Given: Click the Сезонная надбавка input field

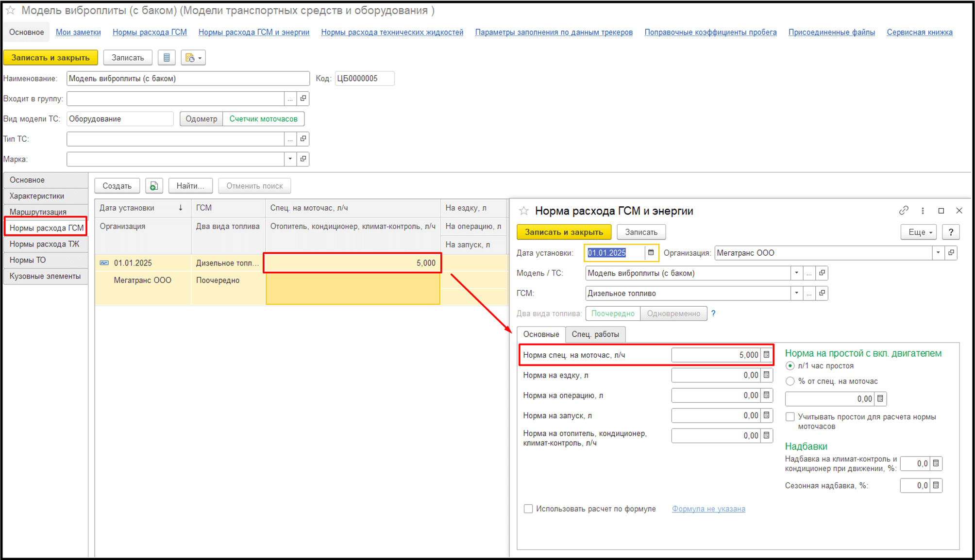Looking at the screenshot, I should coord(915,486).
